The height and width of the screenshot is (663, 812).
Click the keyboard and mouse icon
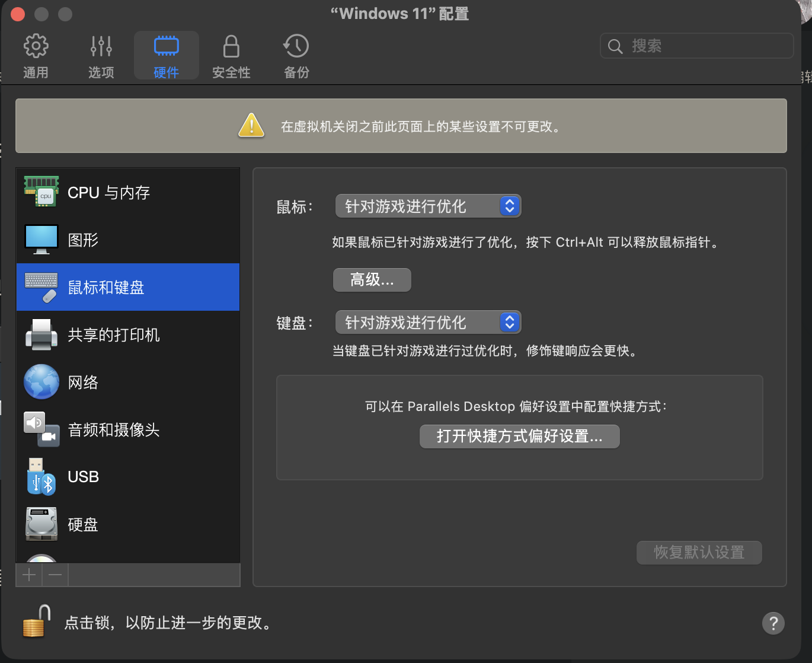coord(41,287)
